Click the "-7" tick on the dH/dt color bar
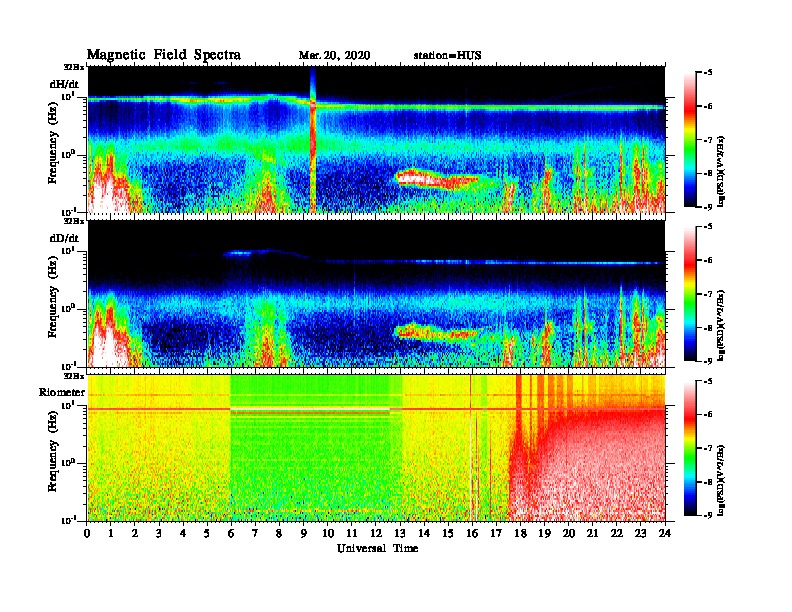This screenshot has height=612, width=792. [708, 139]
